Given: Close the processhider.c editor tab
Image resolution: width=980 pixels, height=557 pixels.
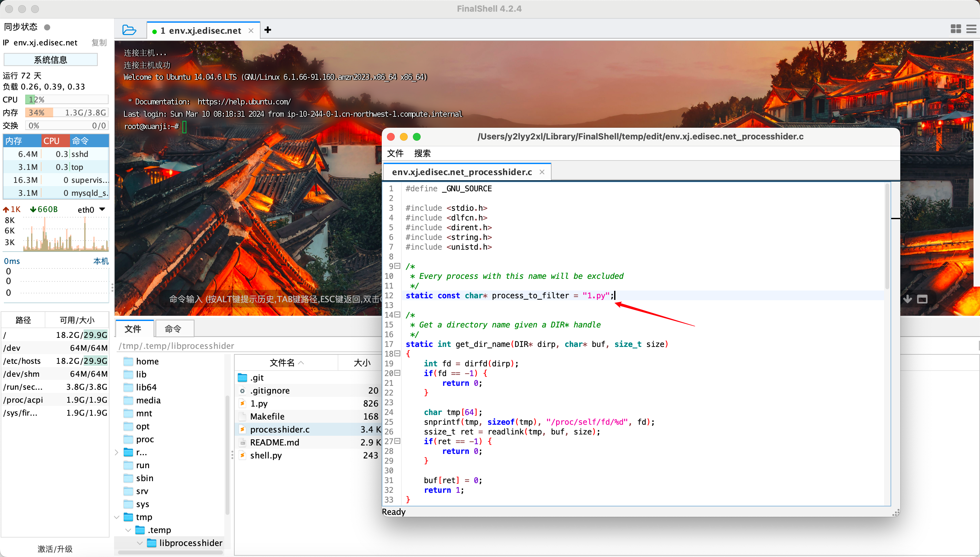Looking at the screenshot, I should tap(542, 172).
